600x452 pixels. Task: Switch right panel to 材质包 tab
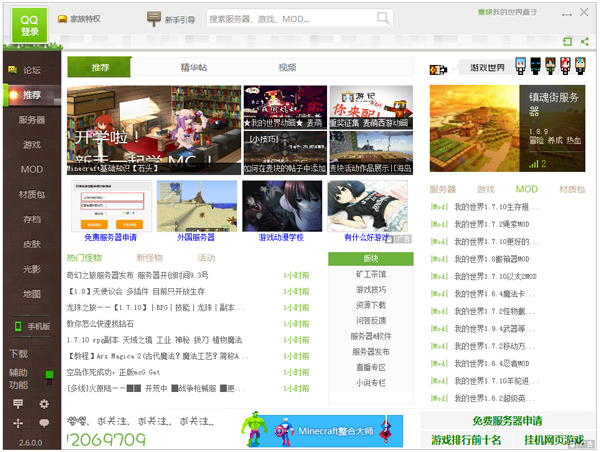click(x=572, y=189)
